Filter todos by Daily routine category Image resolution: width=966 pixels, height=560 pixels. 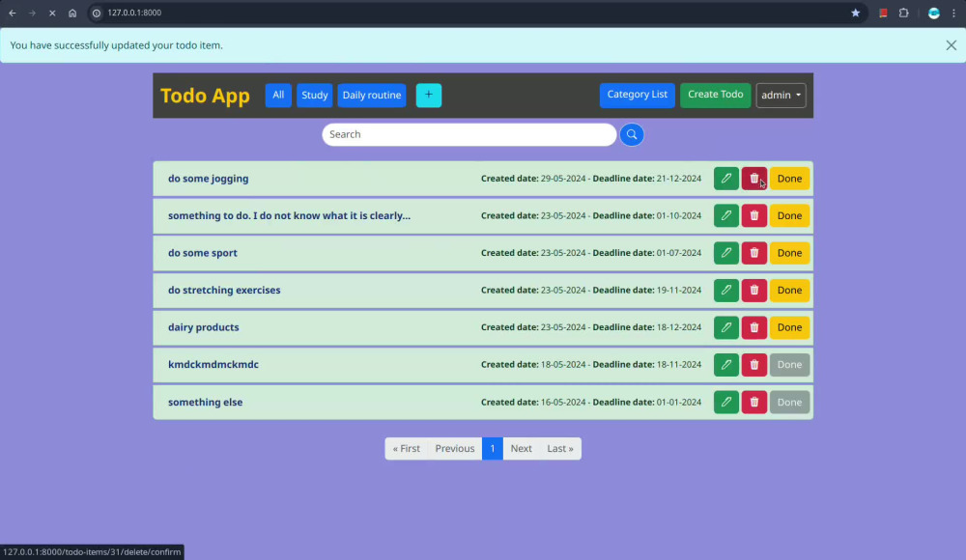click(x=372, y=95)
